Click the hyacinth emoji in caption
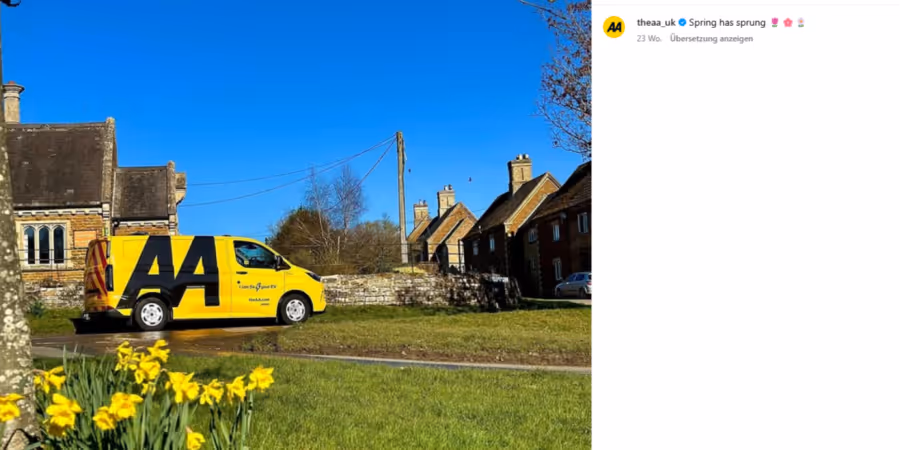 click(801, 22)
